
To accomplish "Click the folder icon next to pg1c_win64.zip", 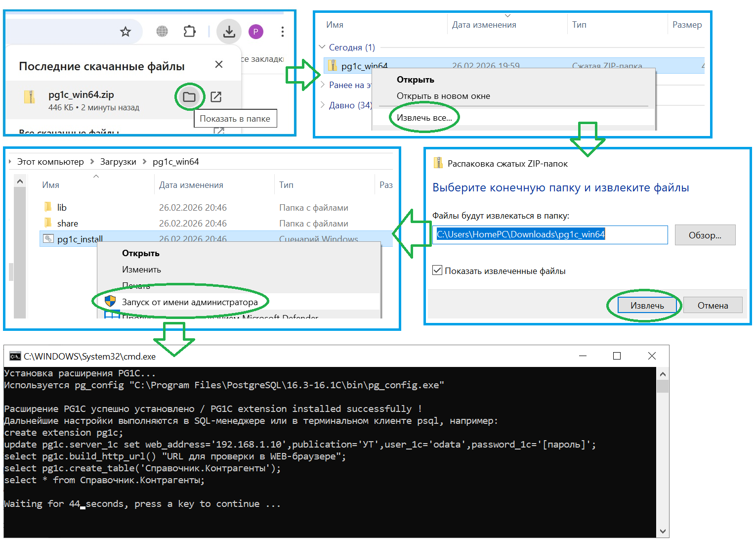I will coord(190,96).
